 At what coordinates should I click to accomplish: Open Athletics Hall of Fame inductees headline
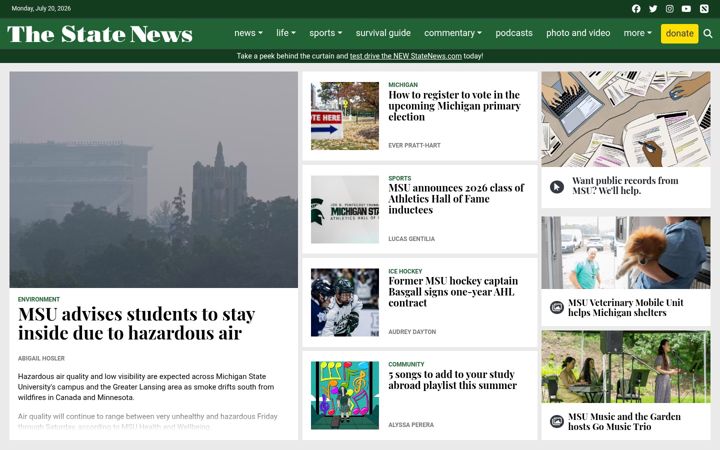[456, 199]
